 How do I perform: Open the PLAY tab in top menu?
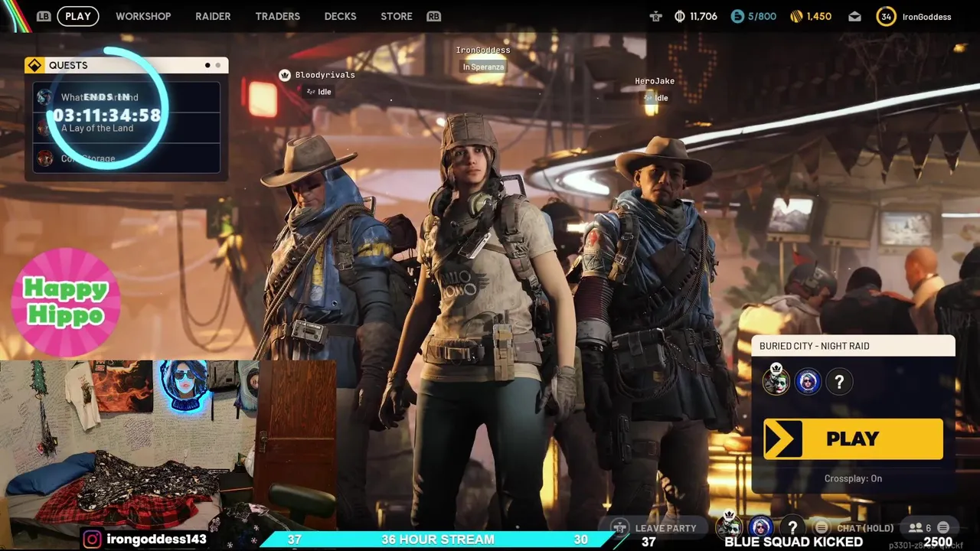click(x=78, y=16)
